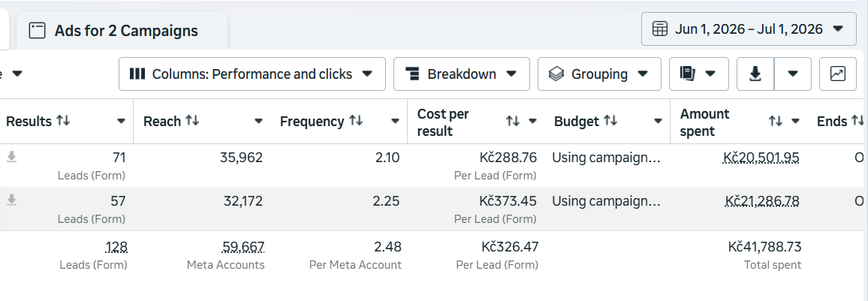Open the charts view icon button
868x301 pixels.
pos(837,74)
